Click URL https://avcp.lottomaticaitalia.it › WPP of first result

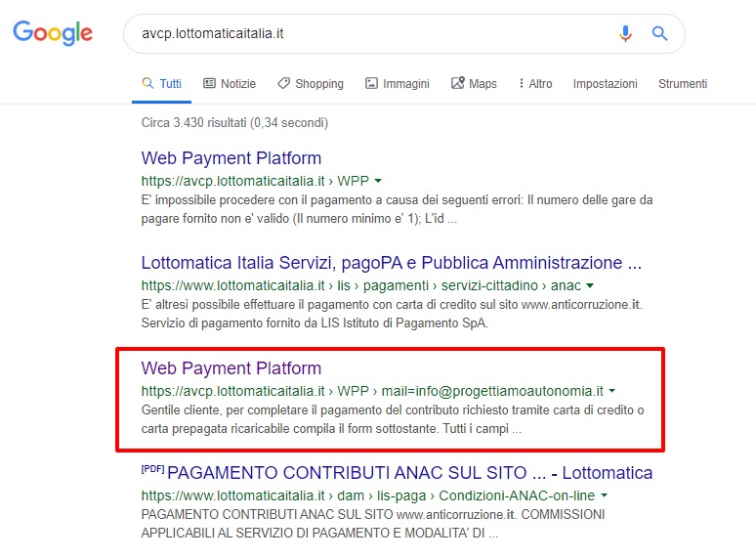click(255, 181)
